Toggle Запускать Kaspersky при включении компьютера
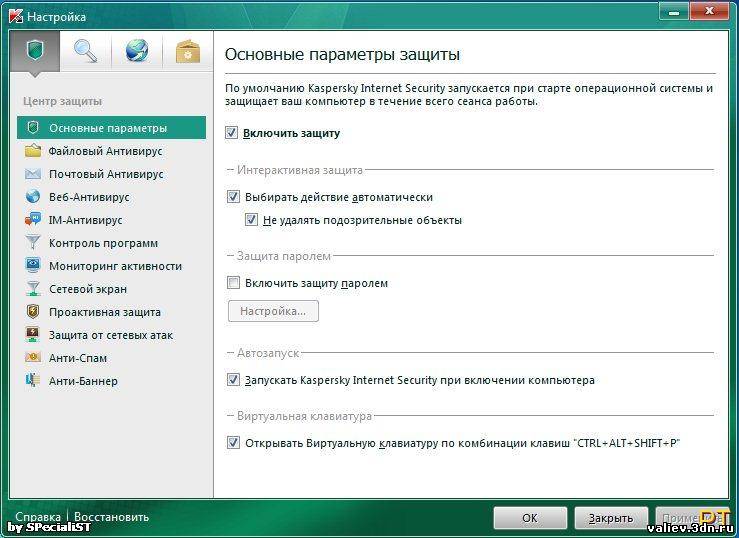The width and height of the screenshot is (739, 538). coord(233,379)
